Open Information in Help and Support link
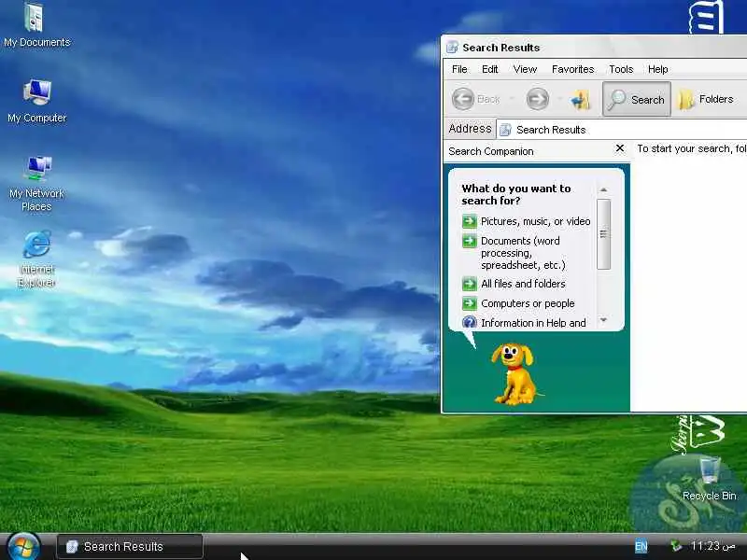The image size is (747, 560). click(533, 323)
